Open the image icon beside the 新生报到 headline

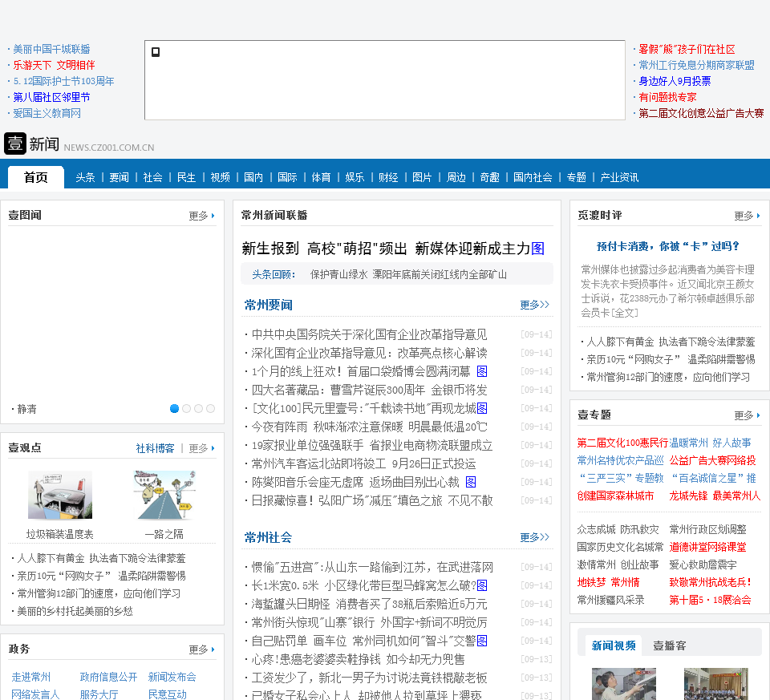pos(537,249)
